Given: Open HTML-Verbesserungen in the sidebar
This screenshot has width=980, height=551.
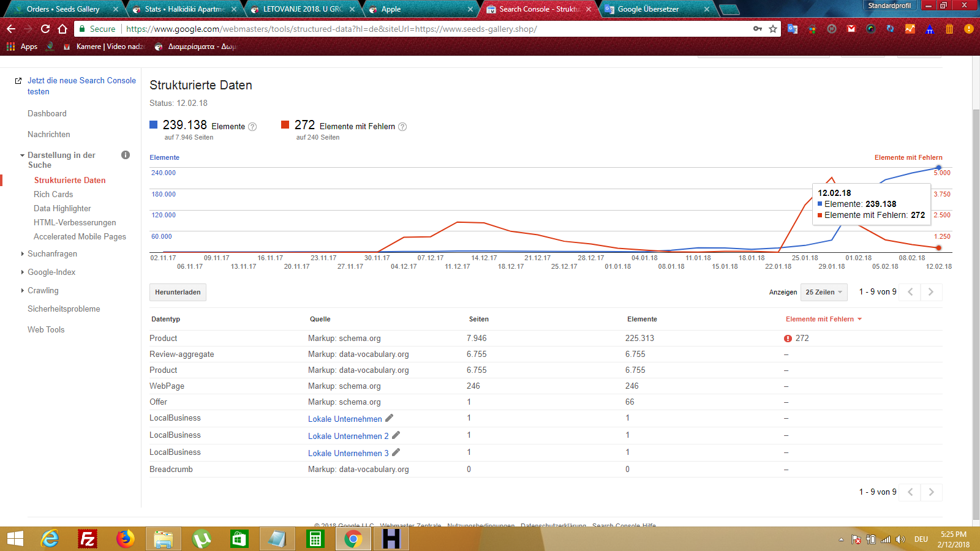Looking at the screenshot, I should click(x=75, y=222).
